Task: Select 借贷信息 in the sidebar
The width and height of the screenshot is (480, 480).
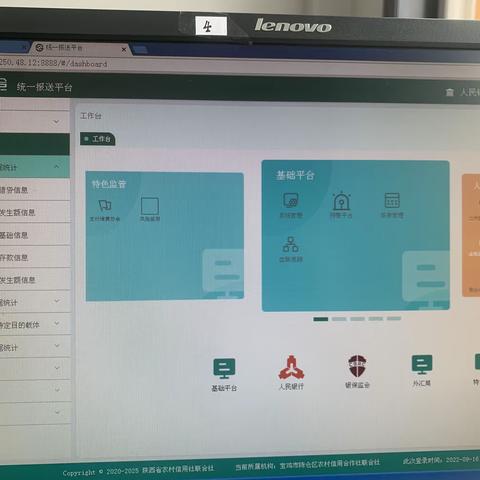Action: tap(35, 190)
